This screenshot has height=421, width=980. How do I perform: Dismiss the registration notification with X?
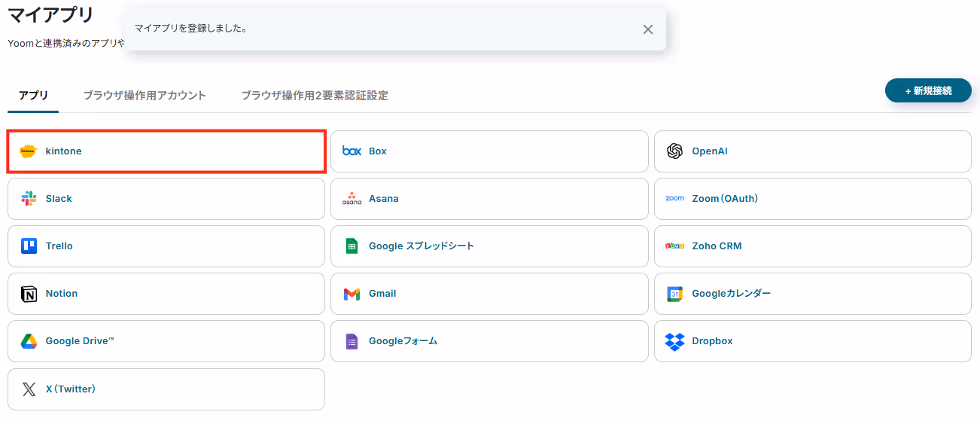click(648, 29)
